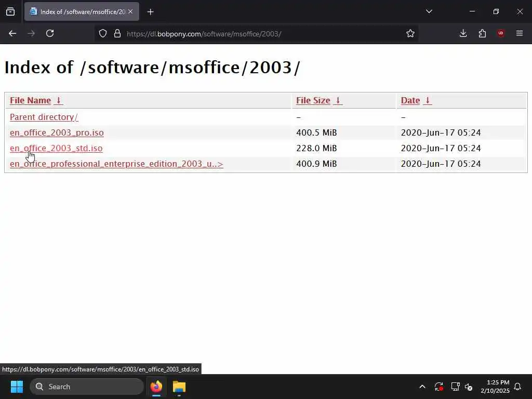Show hidden system tray icons chevron
This screenshot has height=399, width=532.
pyautogui.click(x=422, y=387)
